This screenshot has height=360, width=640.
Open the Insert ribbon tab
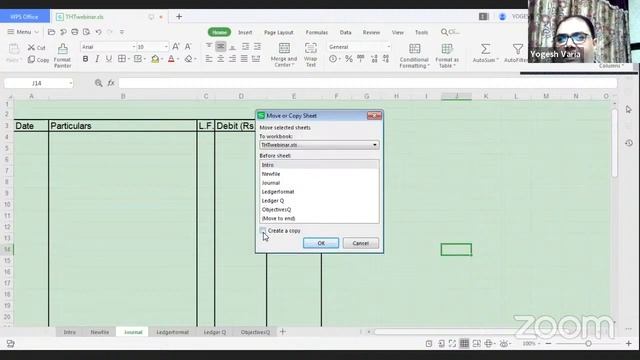[245, 32]
